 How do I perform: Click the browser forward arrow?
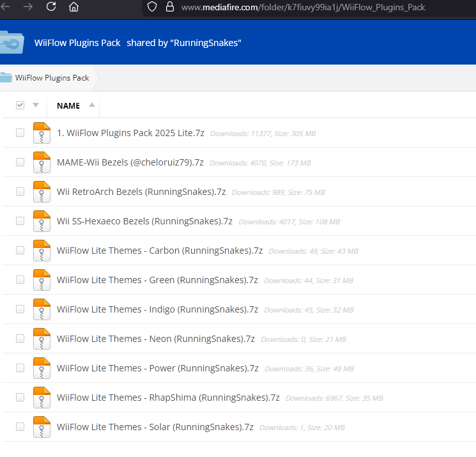click(28, 6)
